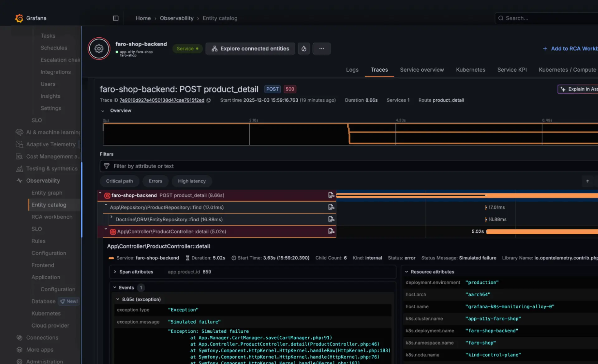Screen dimensions: 598x364
Task: Click the error icon on faro-shop-backend span
Action: (x=107, y=195)
